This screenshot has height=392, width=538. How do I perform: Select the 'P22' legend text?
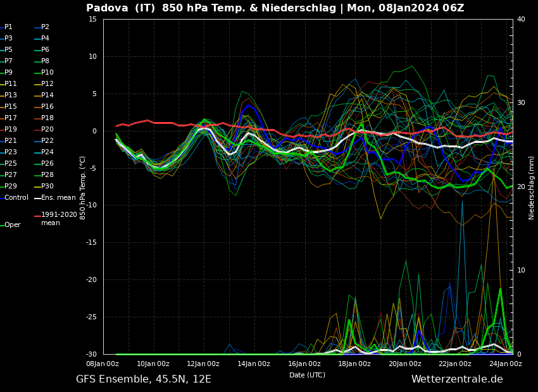tap(47, 140)
